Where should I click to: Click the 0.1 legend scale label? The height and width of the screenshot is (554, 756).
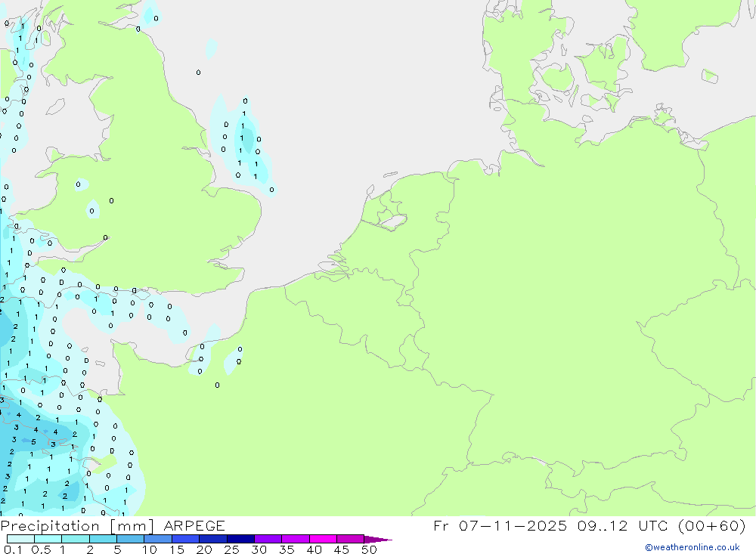pyautogui.click(x=13, y=549)
